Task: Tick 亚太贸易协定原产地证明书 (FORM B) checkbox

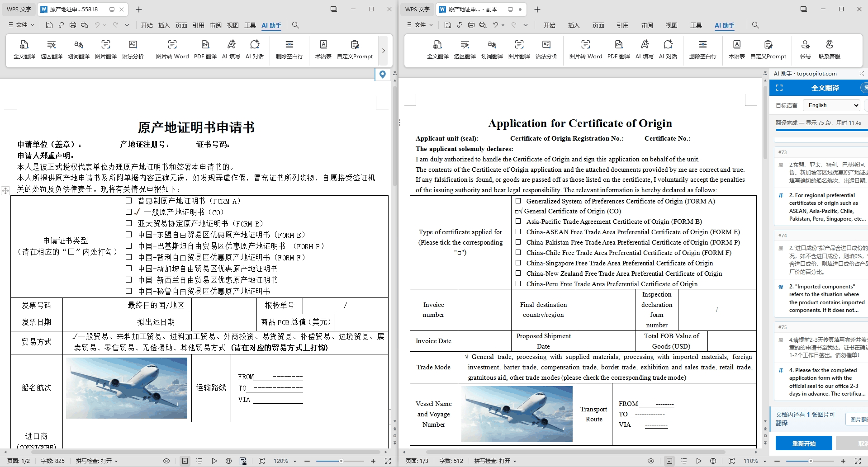Action: pyautogui.click(x=129, y=223)
